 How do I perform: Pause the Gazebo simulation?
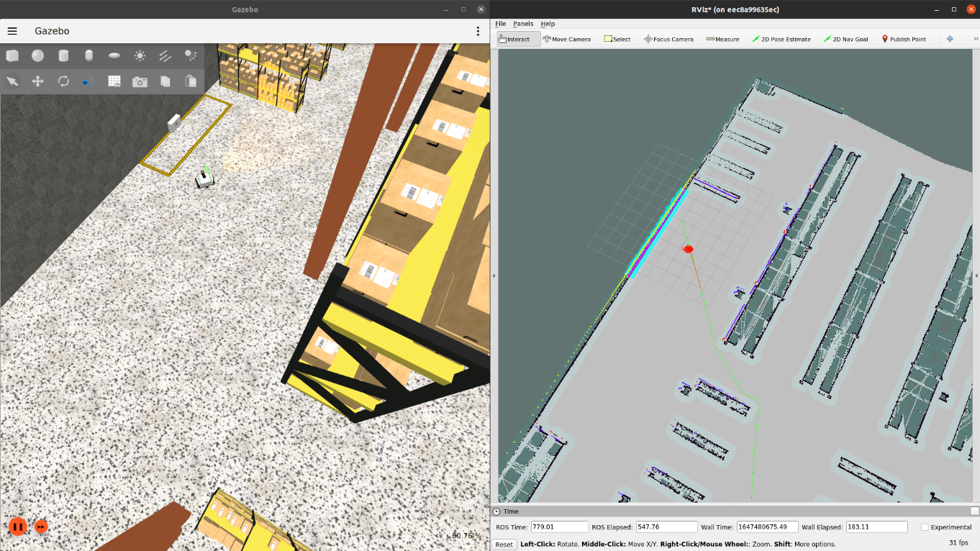(x=18, y=527)
